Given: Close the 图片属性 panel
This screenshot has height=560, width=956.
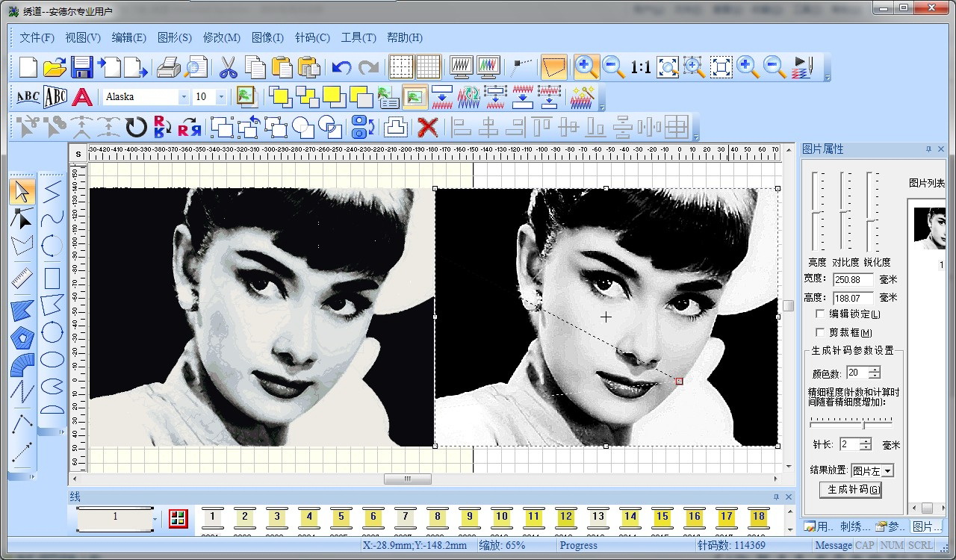Looking at the screenshot, I should pyautogui.click(x=941, y=149).
